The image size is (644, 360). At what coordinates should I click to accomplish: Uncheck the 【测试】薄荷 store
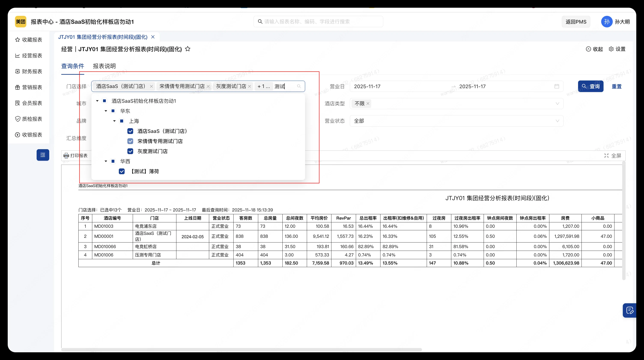[122, 171]
